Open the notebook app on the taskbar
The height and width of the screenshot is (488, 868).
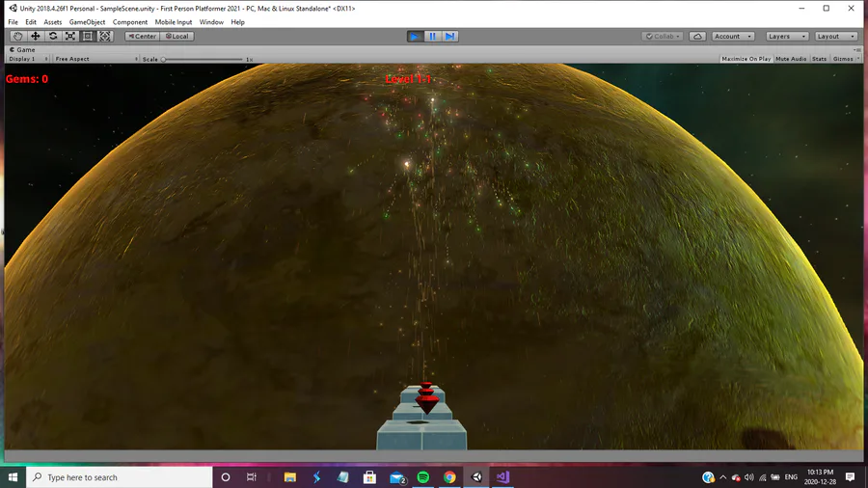(343, 477)
